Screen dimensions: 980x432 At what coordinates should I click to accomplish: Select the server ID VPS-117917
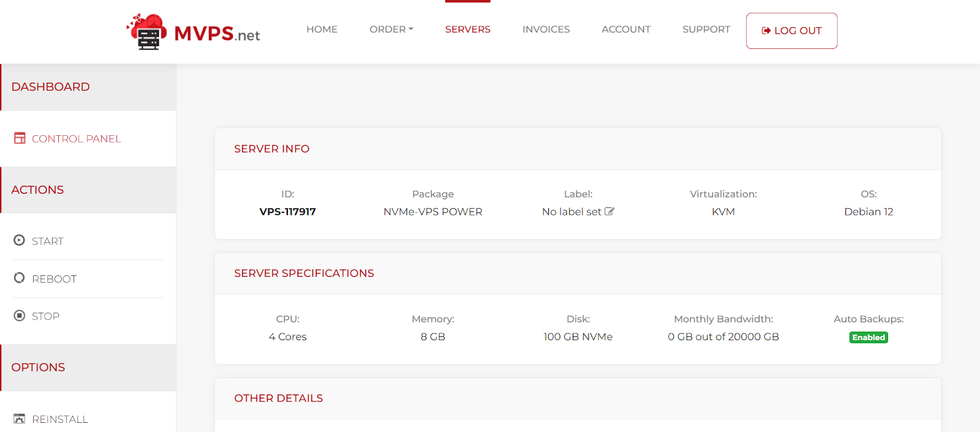pyautogui.click(x=288, y=212)
